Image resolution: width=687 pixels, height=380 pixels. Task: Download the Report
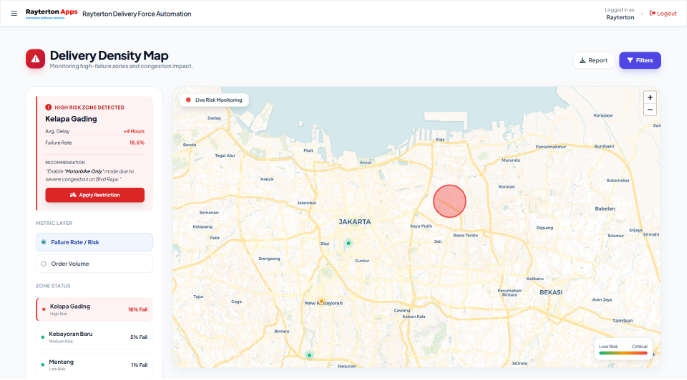594,60
